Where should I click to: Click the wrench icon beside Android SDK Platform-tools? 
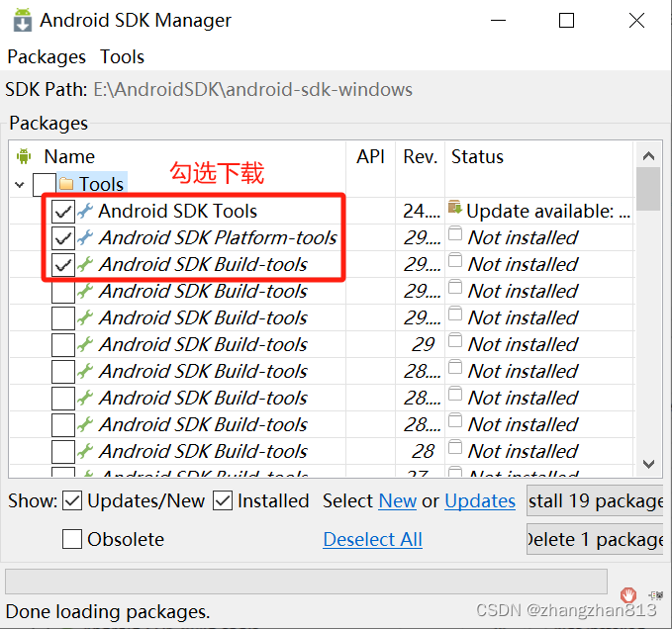click(x=85, y=237)
